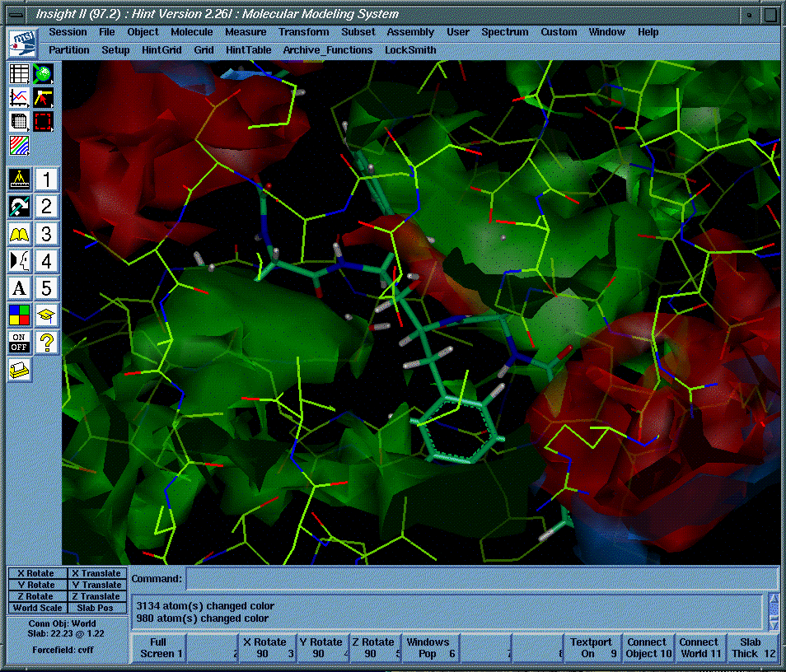This screenshot has width=786, height=672.
Task: Open the Object menu
Action: [x=143, y=32]
